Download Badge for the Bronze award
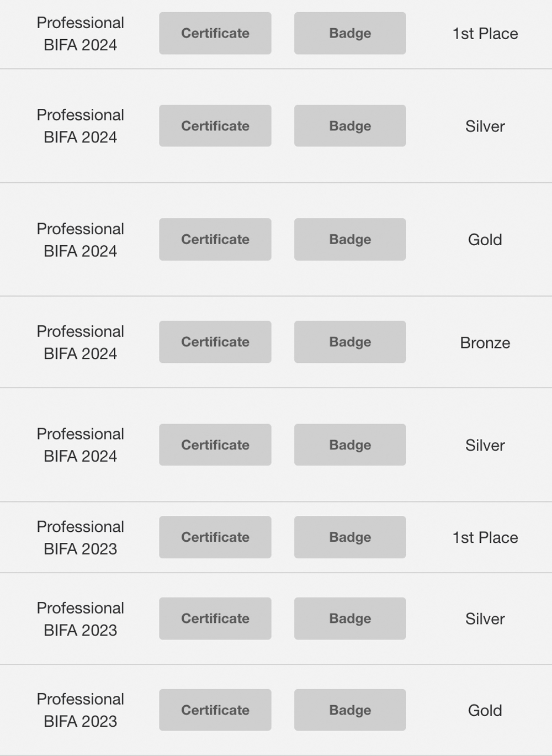Image resolution: width=552 pixels, height=756 pixels. pyautogui.click(x=349, y=342)
